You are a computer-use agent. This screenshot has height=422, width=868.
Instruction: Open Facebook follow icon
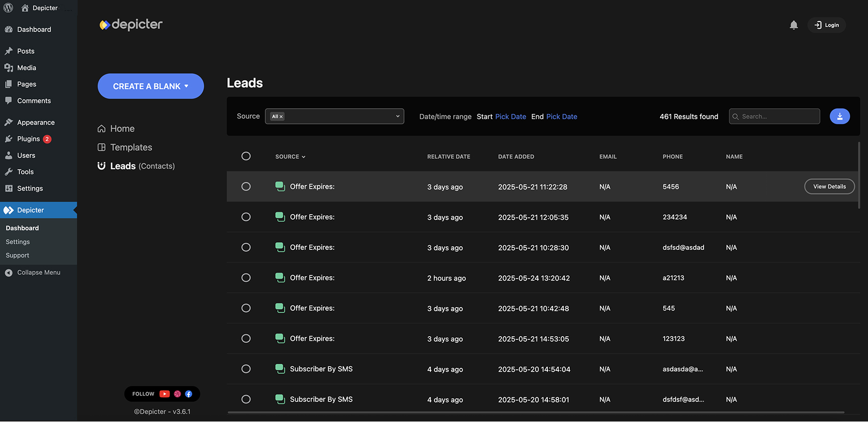click(x=188, y=394)
